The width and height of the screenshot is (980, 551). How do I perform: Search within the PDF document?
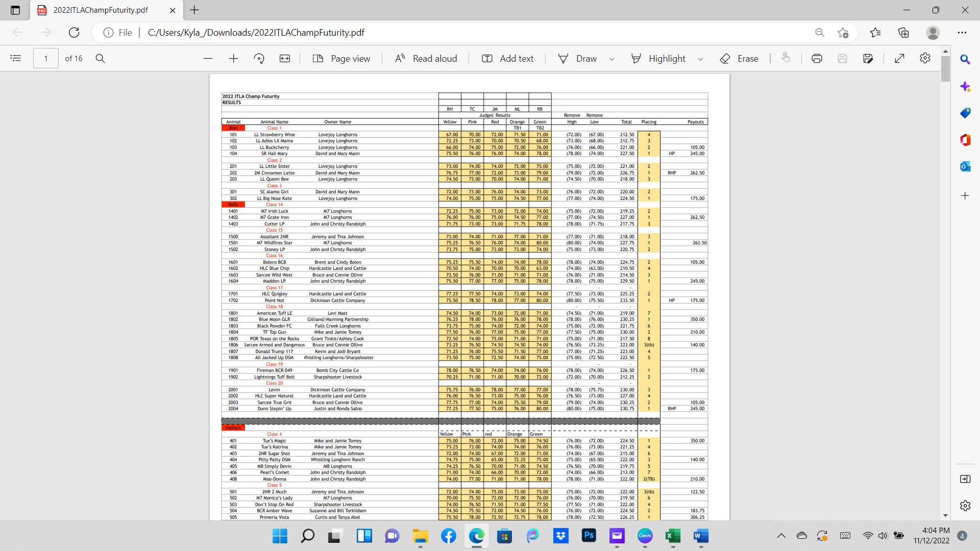[x=101, y=59]
